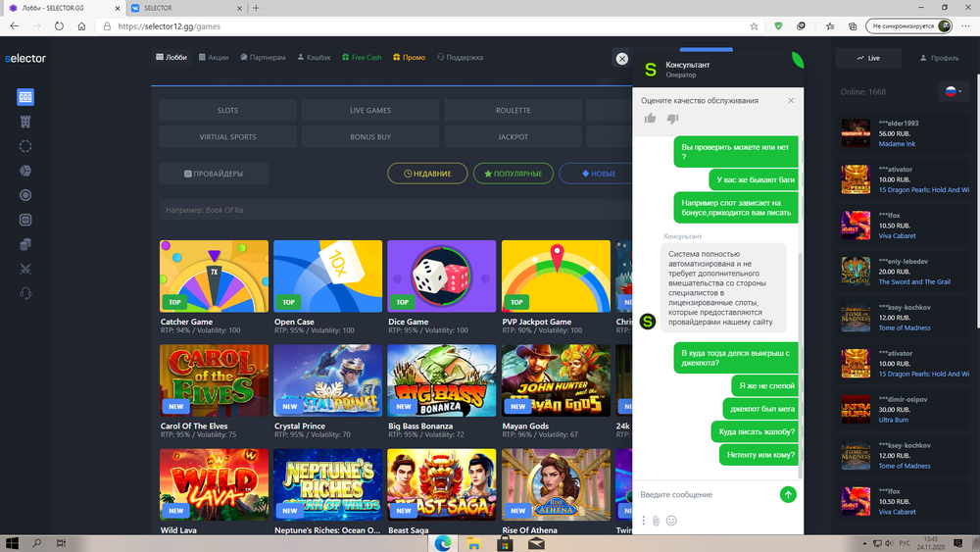Filter games by НЕДАВНИЕ
Viewport: 980px width, 552px height.
pos(427,174)
